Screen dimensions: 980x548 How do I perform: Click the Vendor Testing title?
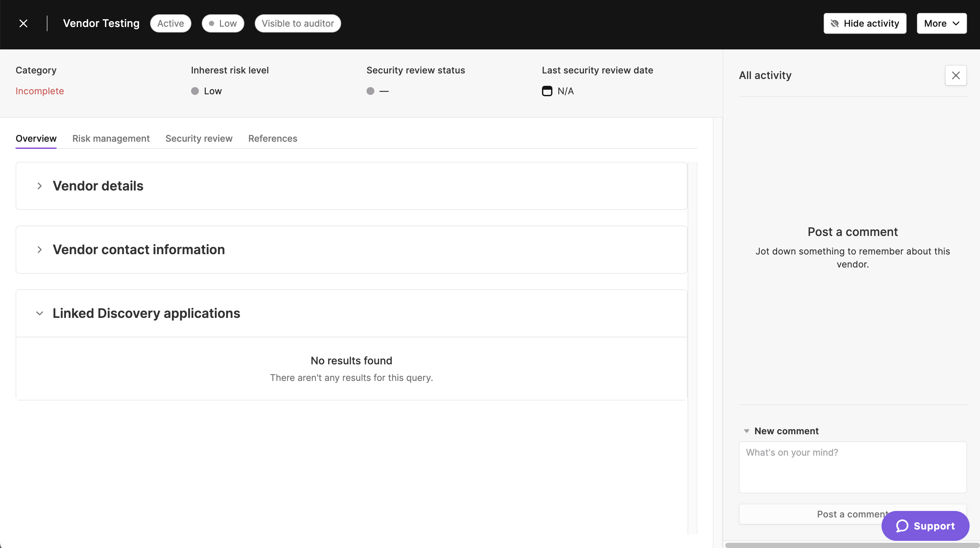pyautogui.click(x=101, y=24)
